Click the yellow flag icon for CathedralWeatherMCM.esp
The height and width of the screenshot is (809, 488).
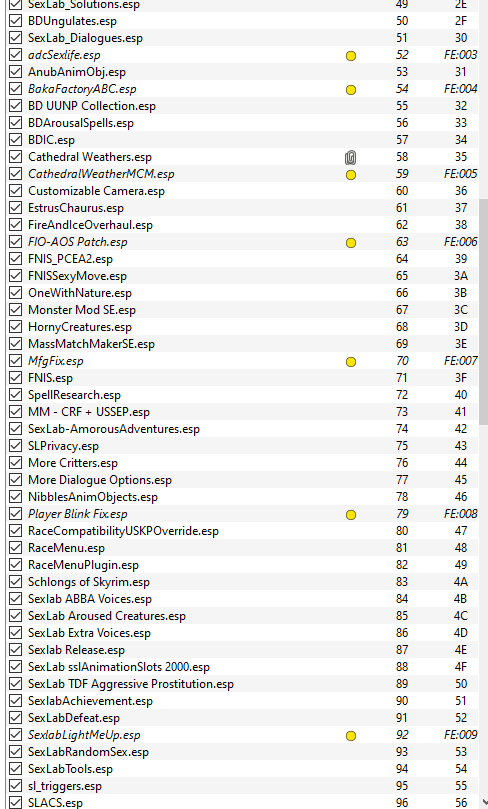[x=351, y=175]
